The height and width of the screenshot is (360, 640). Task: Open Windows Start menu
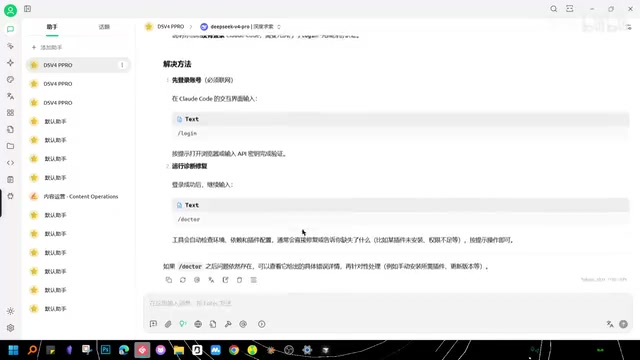(13, 350)
